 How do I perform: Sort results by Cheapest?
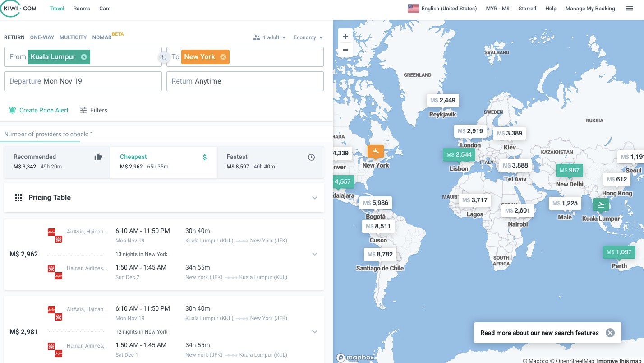click(x=164, y=162)
